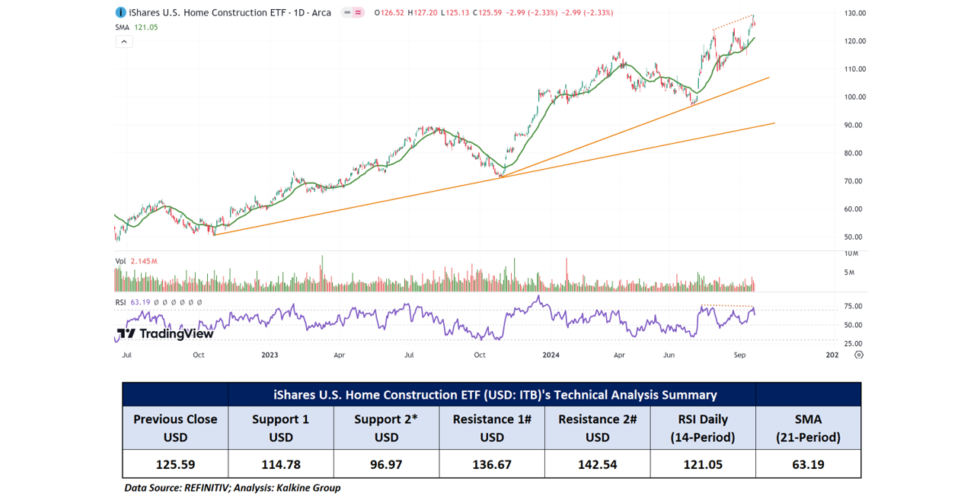Click the 2023 label on the time axis
Image resolution: width=980 pixels, height=500 pixels.
(x=270, y=355)
